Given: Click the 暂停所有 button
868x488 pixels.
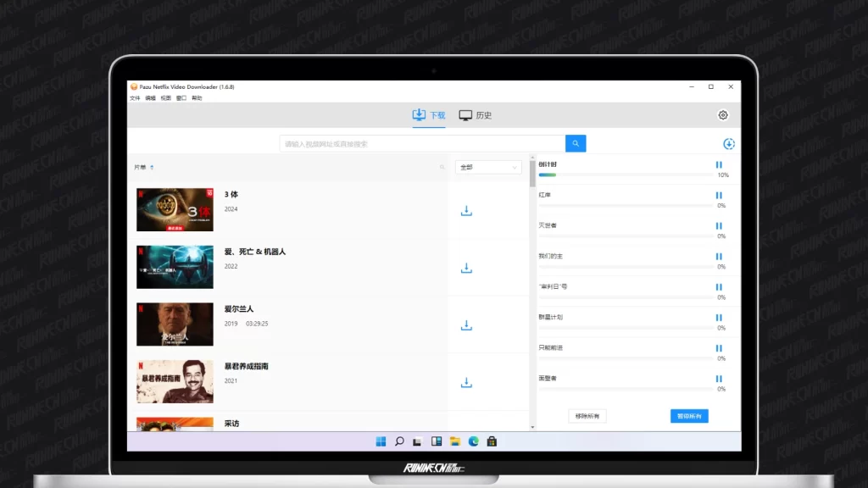Looking at the screenshot, I should 688,416.
